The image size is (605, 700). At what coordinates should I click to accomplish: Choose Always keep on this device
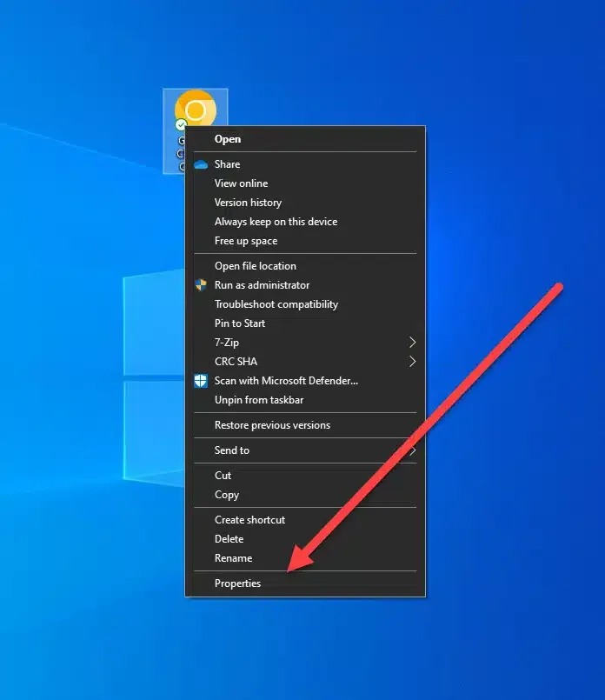pos(276,222)
